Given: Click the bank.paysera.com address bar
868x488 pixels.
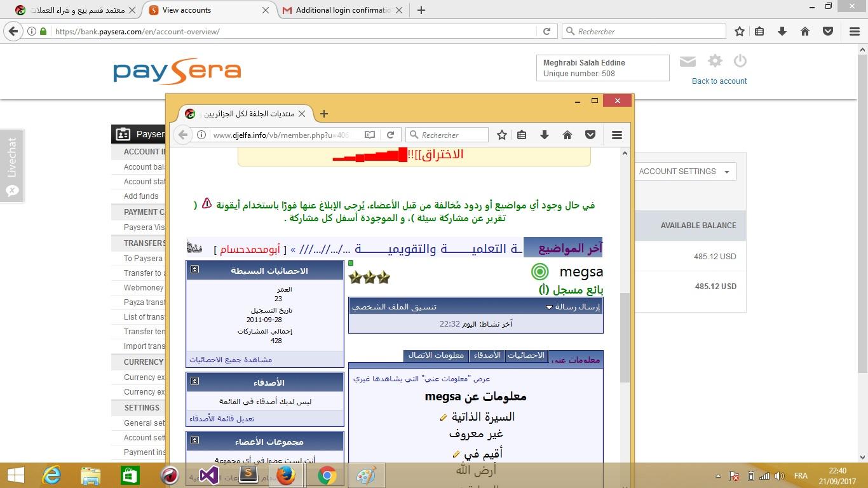Looking at the screenshot, I should point(289,31).
